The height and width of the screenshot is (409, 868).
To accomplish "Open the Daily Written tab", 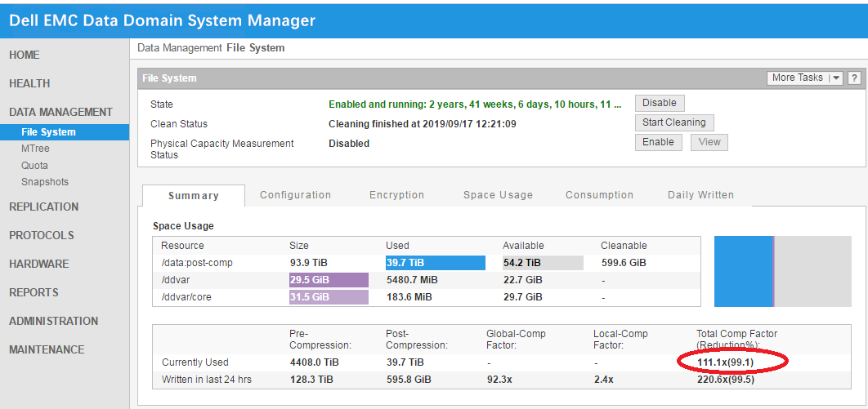I will click(700, 195).
